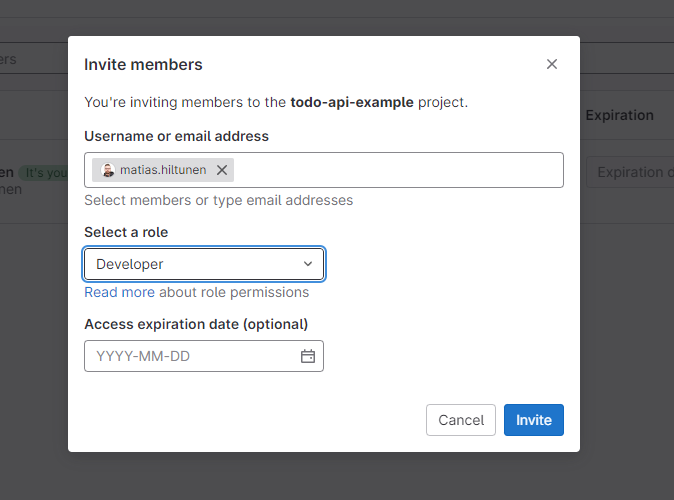Click the blue Invite button
674x500 pixels.
533,420
